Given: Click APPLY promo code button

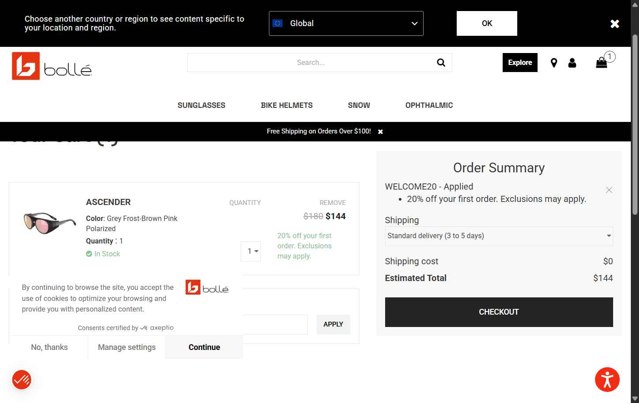Looking at the screenshot, I should click(x=333, y=324).
